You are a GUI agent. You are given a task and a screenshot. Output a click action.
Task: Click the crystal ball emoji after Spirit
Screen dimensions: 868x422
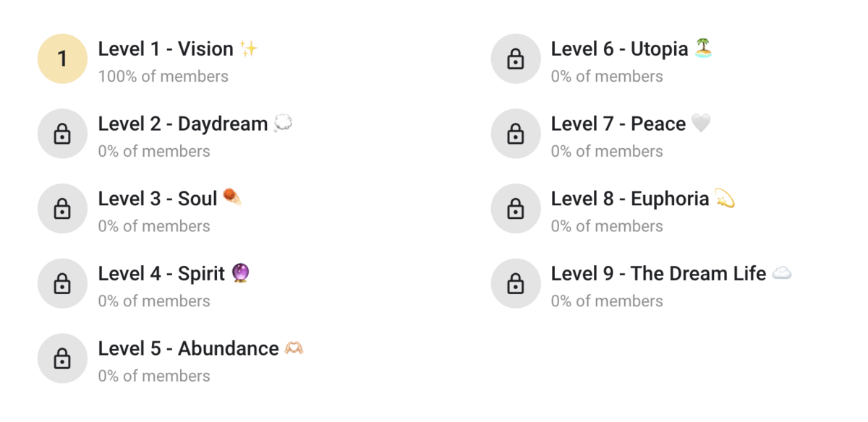241,273
